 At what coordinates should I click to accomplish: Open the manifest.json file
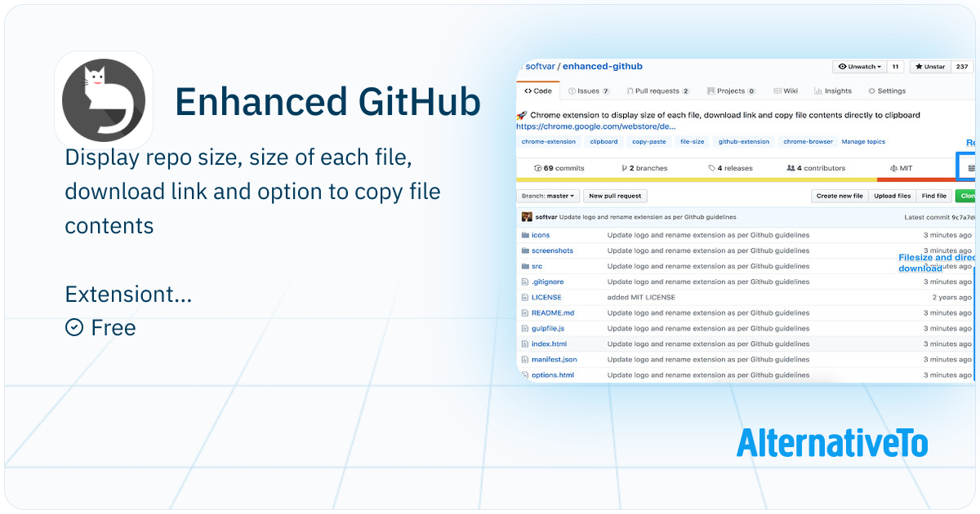coord(555,359)
